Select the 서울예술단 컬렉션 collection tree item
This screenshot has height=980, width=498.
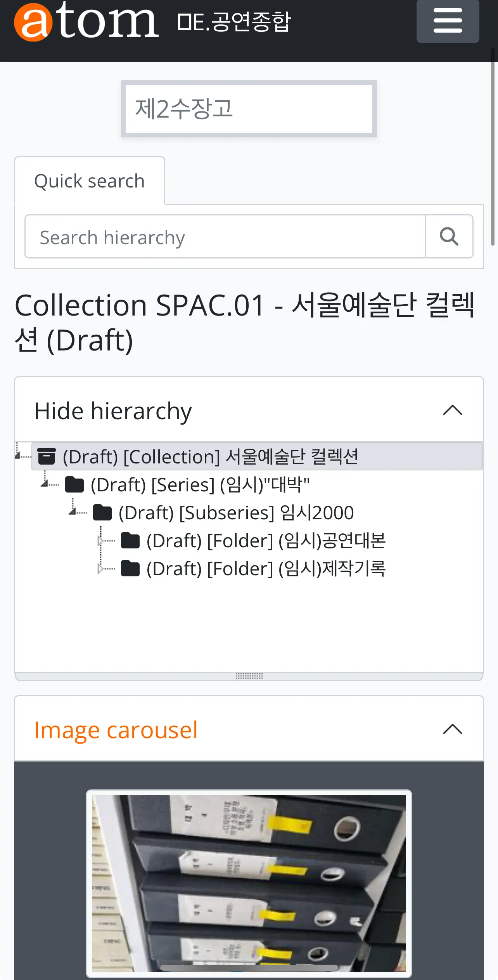tap(210, 456)
